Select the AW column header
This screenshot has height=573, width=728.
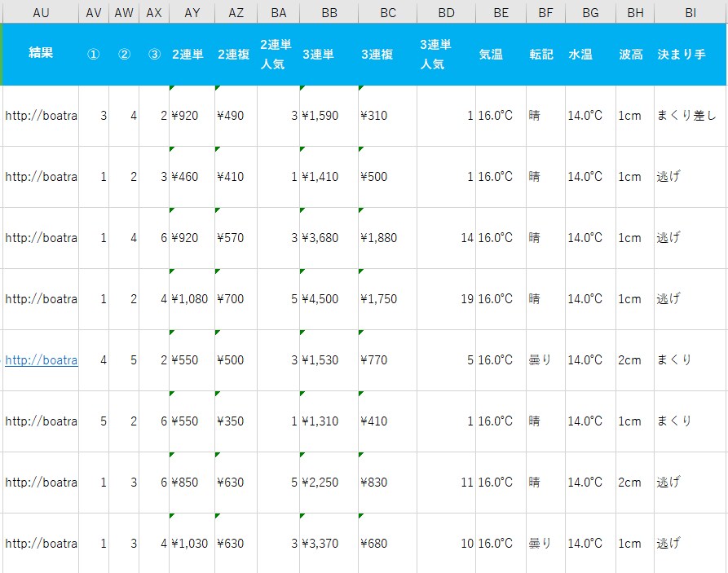pyautogui.click(x=124, y=12)
